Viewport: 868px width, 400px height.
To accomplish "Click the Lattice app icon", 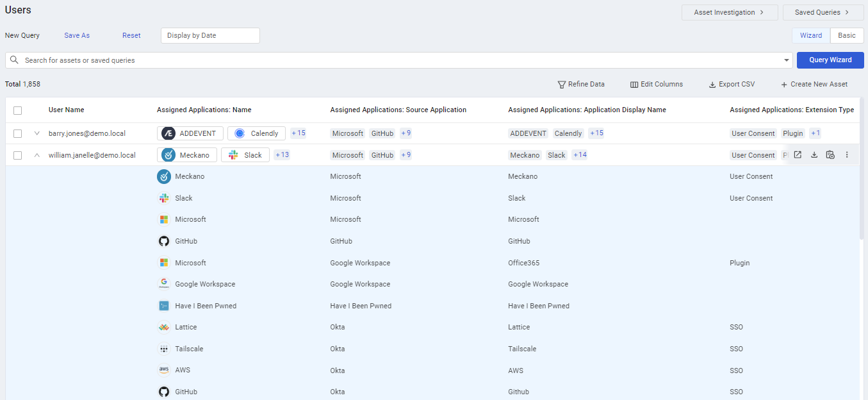I will click(x=164, y=327).
